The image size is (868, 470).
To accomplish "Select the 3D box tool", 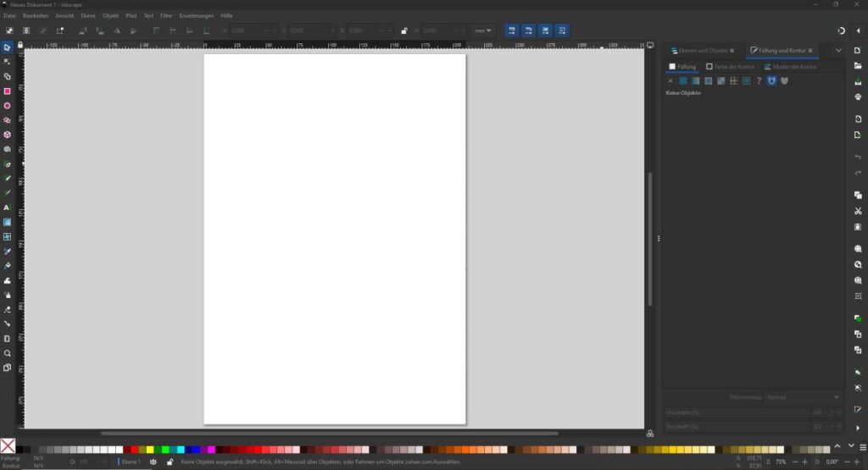I will coord(7,135).
